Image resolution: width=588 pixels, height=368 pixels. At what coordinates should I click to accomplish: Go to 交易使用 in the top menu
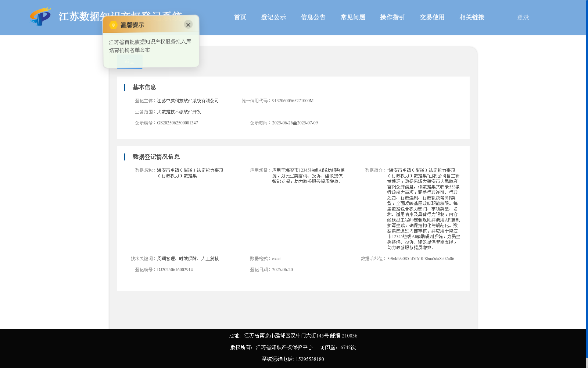point(432,17)
